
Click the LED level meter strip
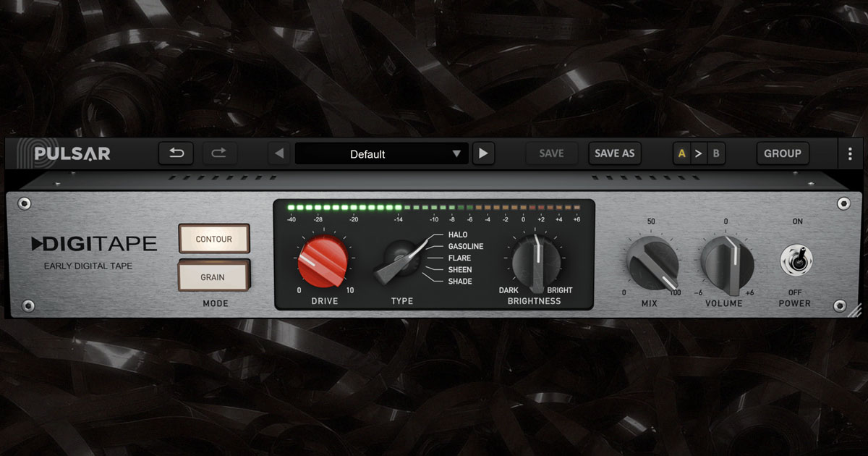[433, 207]
